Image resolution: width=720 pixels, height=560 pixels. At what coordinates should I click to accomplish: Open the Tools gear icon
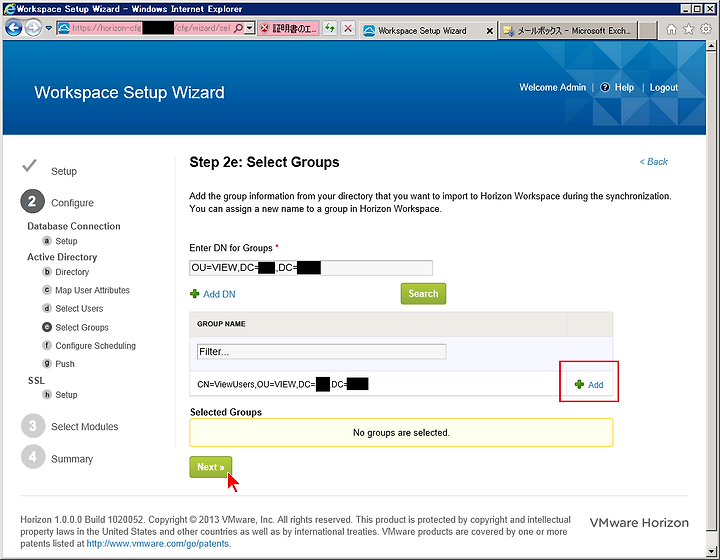point(706,29)
